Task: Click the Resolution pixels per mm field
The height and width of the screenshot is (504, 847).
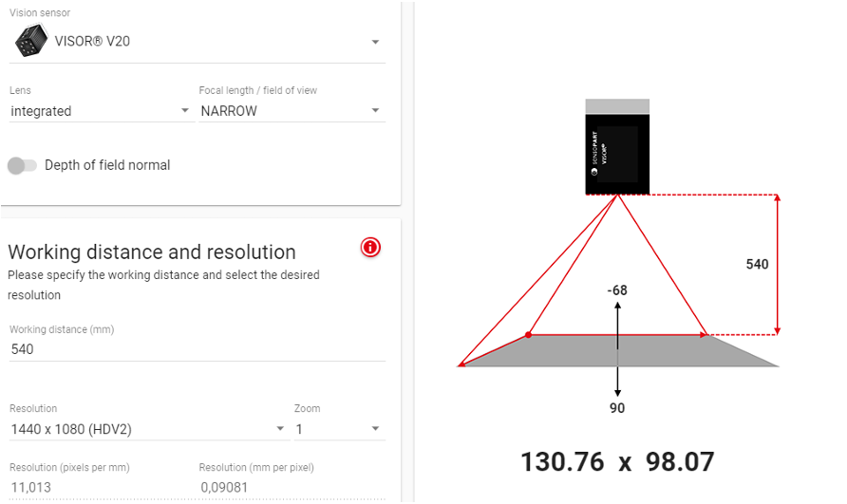Action: pos(101,487)
